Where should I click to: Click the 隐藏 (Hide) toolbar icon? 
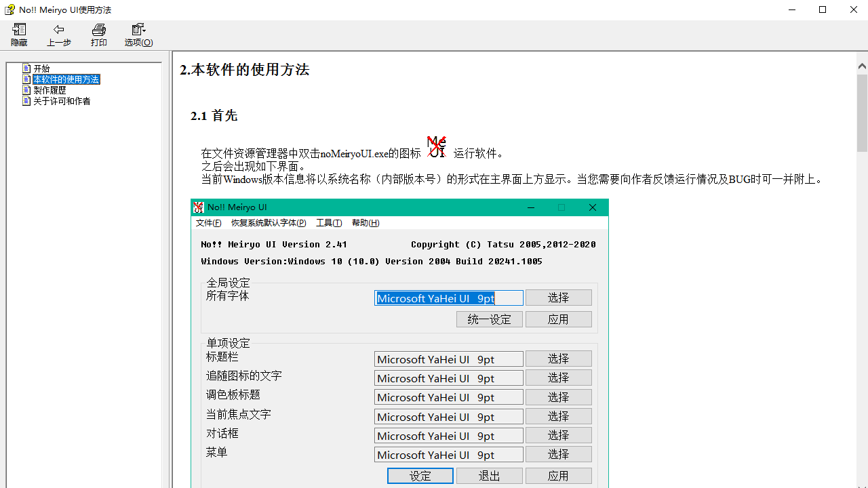[18, 35]
